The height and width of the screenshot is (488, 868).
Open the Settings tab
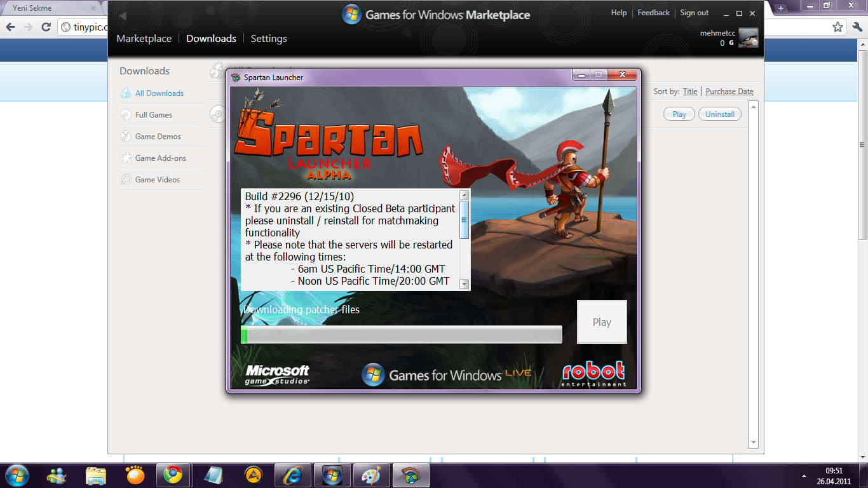click(x=269, y=39)
